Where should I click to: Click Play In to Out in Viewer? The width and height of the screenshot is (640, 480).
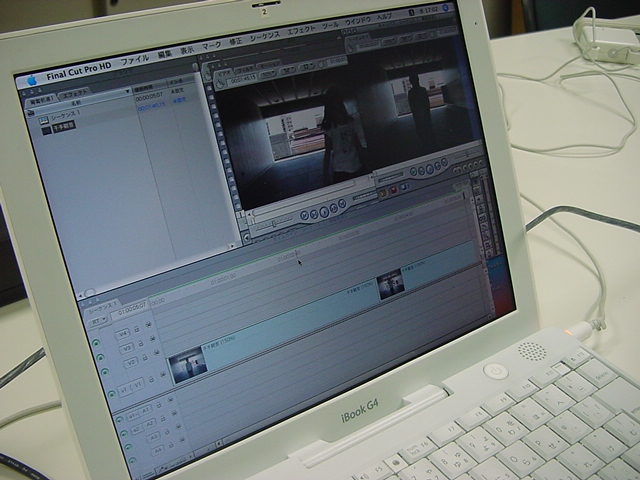tap(314, 213)
